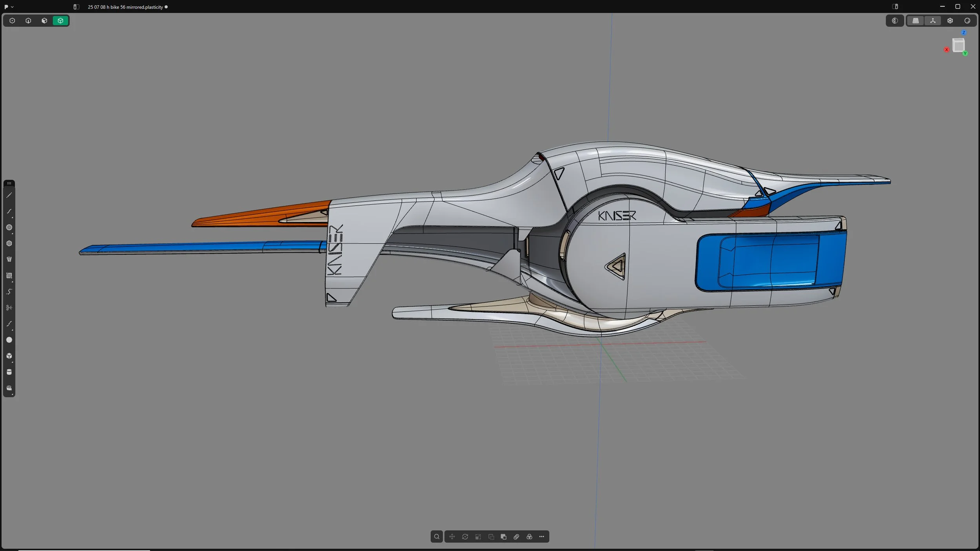The height and width of the screenshot is (551, 980).
Task: Select the Curve tool
Action: (x=9, y=211)
